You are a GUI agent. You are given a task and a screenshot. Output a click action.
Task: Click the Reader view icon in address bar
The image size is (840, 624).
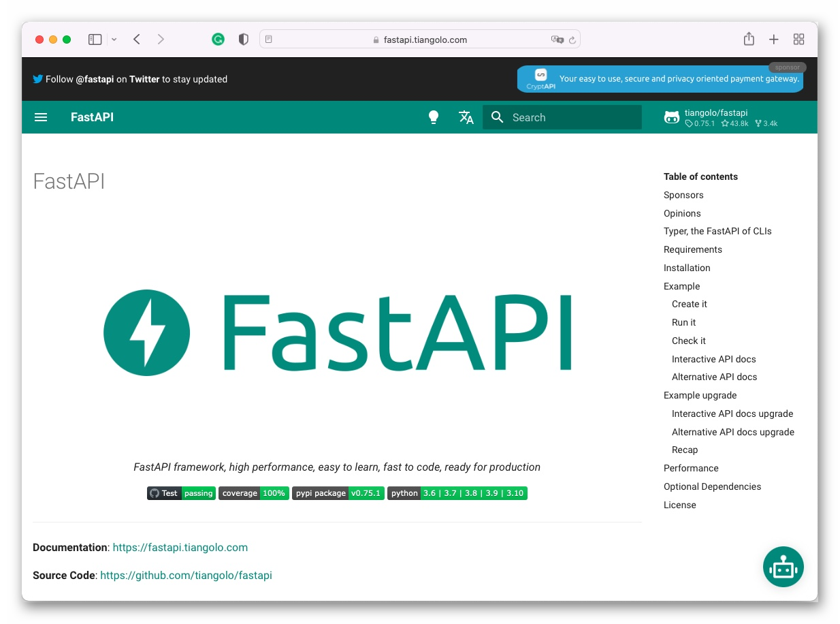(269, 40)
